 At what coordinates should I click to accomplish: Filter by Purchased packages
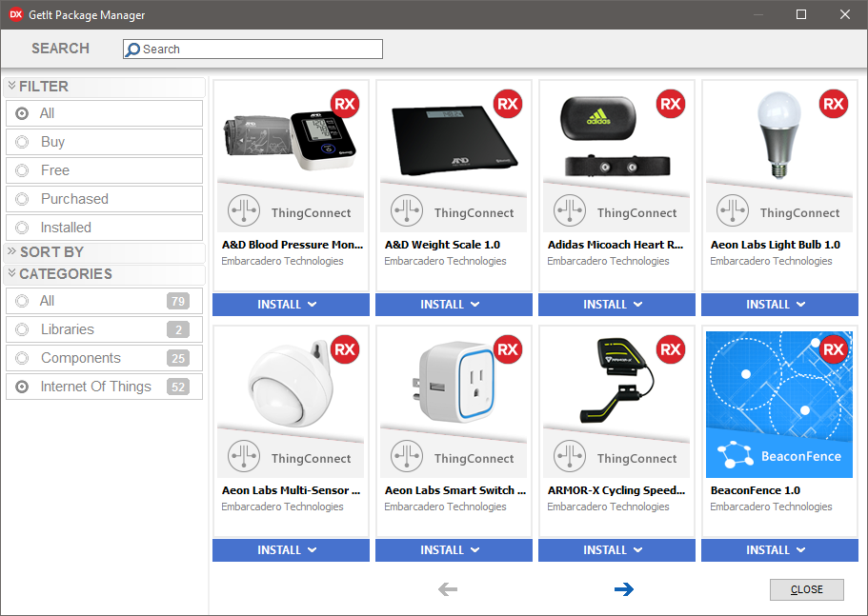[x=104, y=199]
